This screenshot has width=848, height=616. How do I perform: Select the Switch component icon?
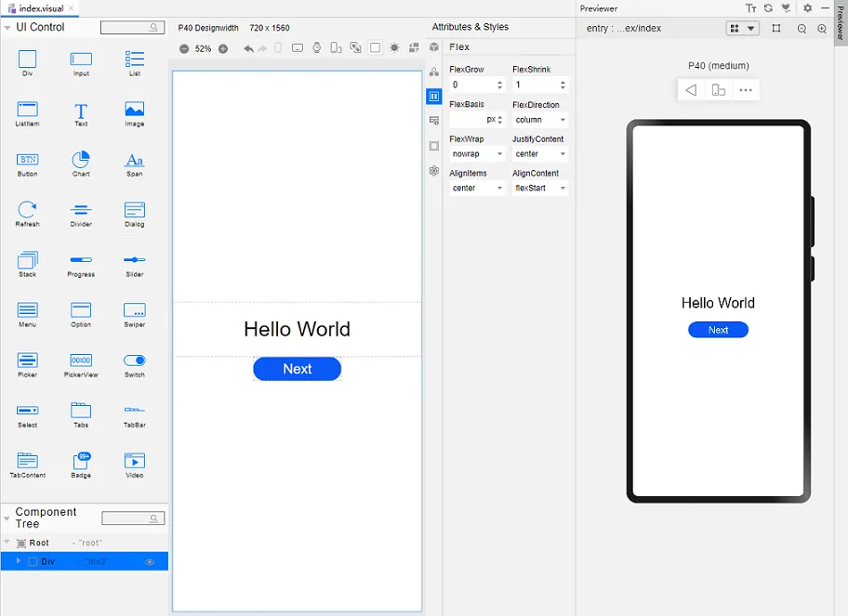click(135, 360)
